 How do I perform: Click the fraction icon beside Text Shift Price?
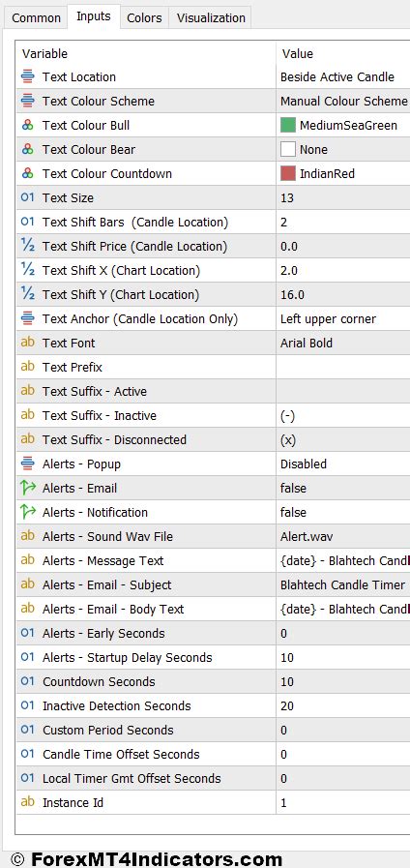tap(28, 247)
